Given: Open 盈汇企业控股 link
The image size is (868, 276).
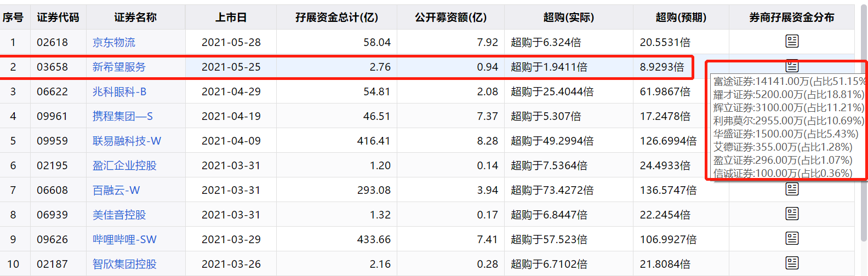Looking at the screenshot, I should [x=124, y=165].
